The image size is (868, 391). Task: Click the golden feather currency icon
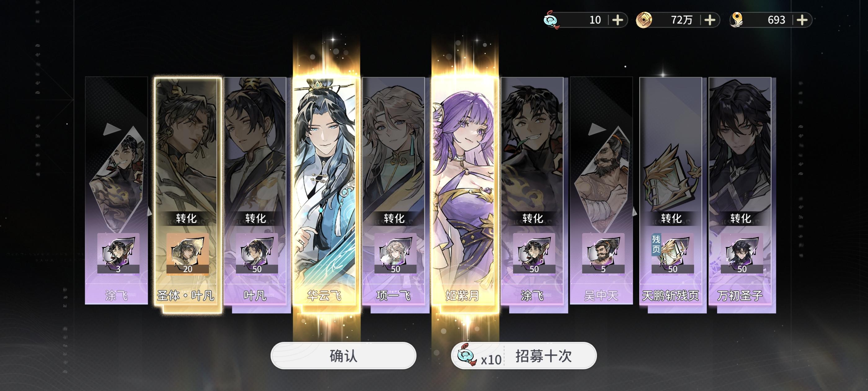coord(737,20)
